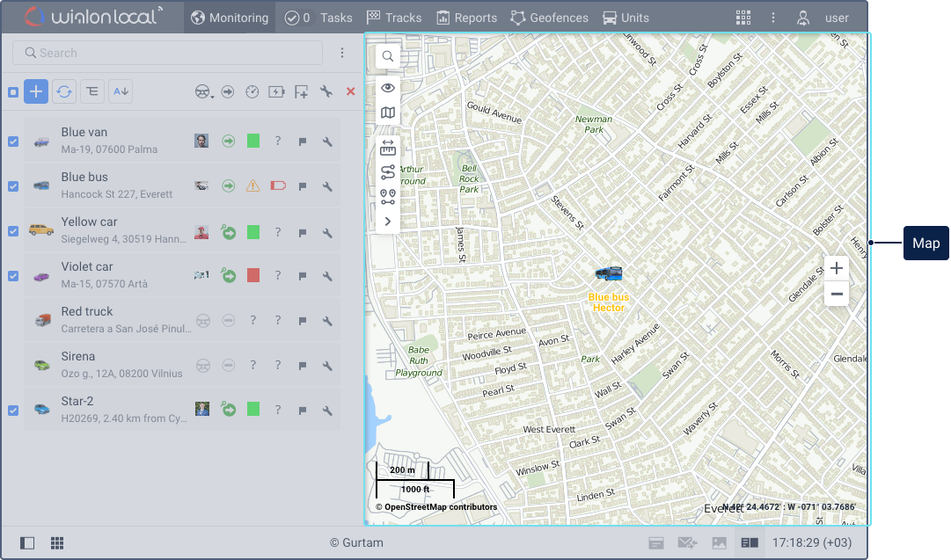Open the map search tool
This screenshot has height=560, width=951.
388,56
